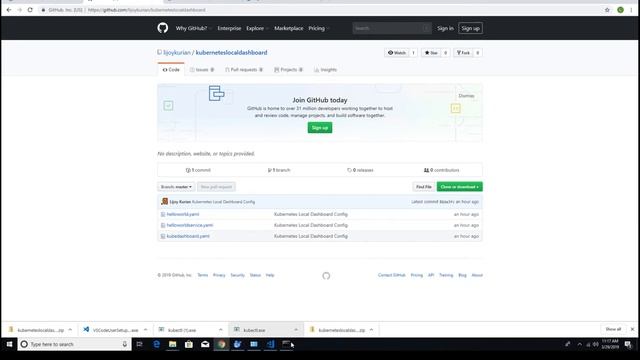Viewport: 640px width, 360px height.
Task: Click the header Sign up button
Action: pos(470,28)
